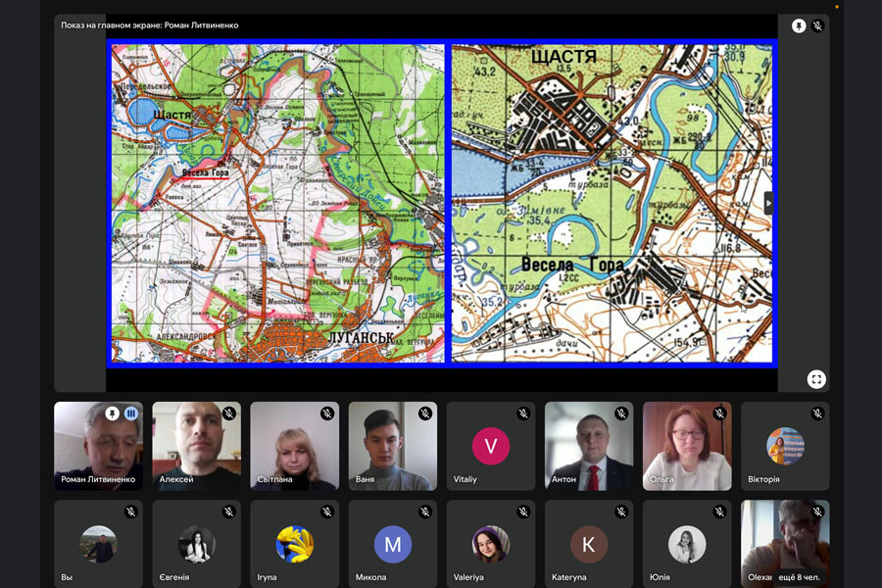Select Алексей's video tile
Image resolution: width=882 pixels, height=588 pixels.
[196, 446]
